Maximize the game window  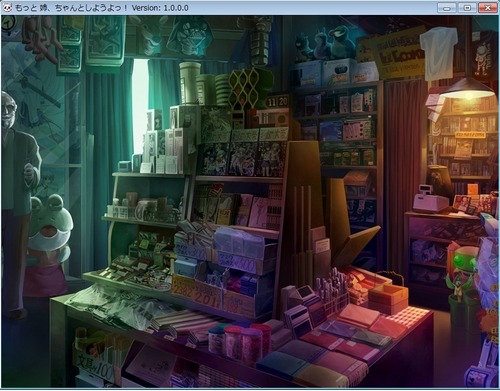(467, 7)
